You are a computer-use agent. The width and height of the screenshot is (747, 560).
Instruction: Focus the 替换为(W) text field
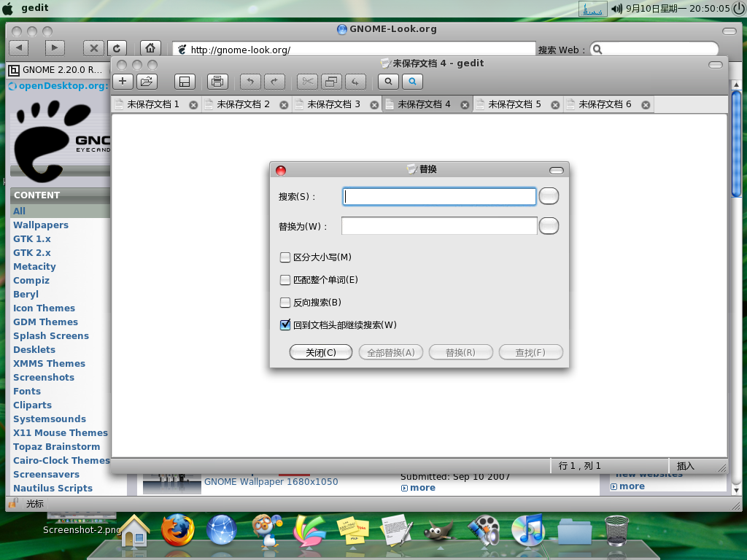coord(439,226)
